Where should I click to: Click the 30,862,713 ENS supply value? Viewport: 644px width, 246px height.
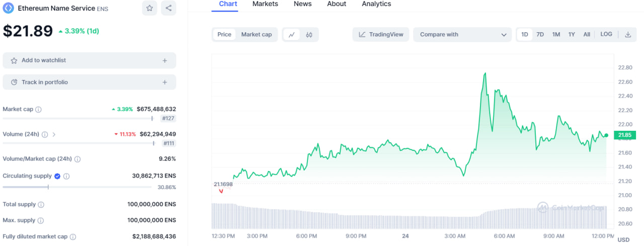(154, 176)
